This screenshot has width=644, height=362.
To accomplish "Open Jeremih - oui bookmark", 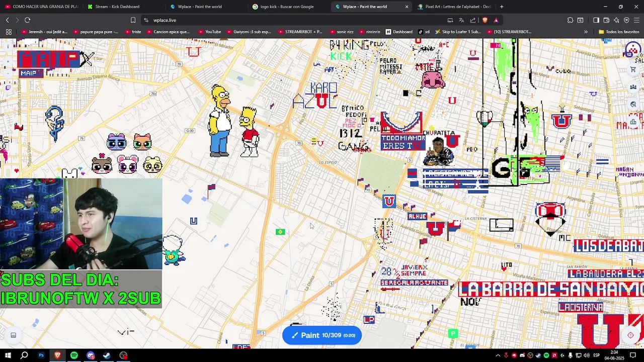I will tap(44, 32).
